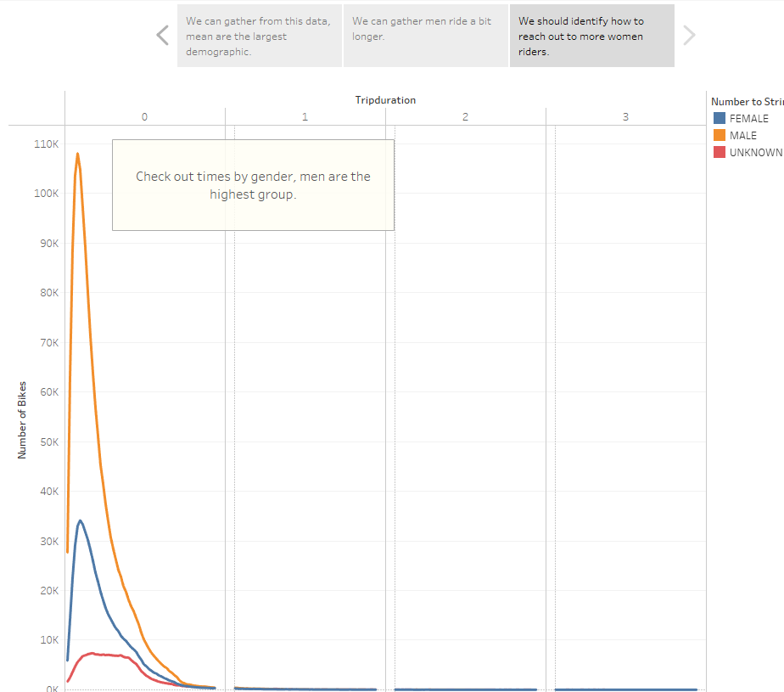Select Tripduration column header 1

click(x=305, y=117)
